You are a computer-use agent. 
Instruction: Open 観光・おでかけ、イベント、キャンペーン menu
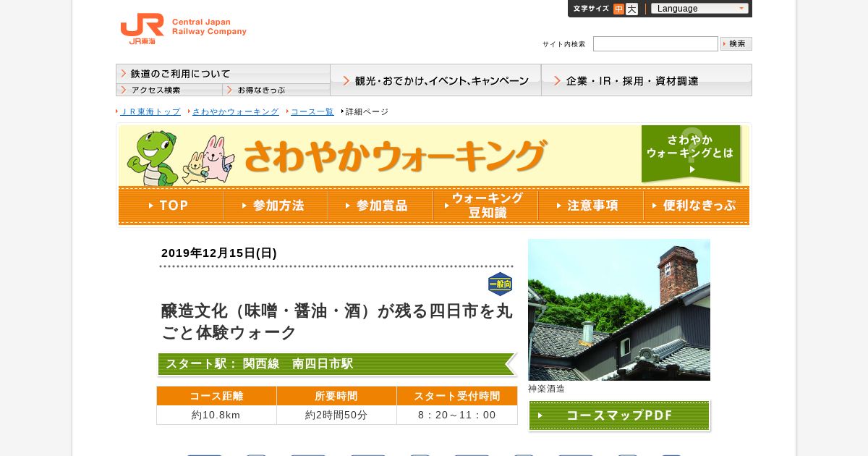point(435,80)
